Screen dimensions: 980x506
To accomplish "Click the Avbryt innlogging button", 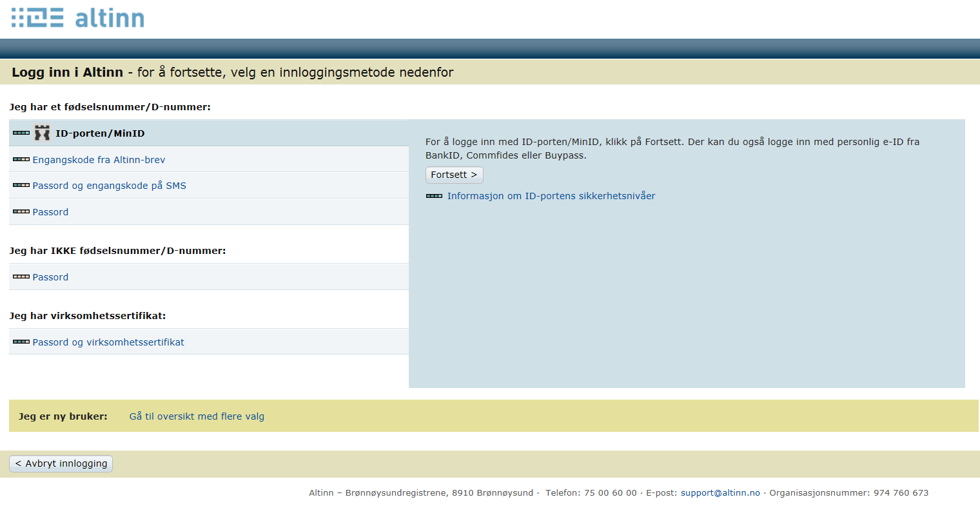I will pyautogui.click(x=61, y=463).
